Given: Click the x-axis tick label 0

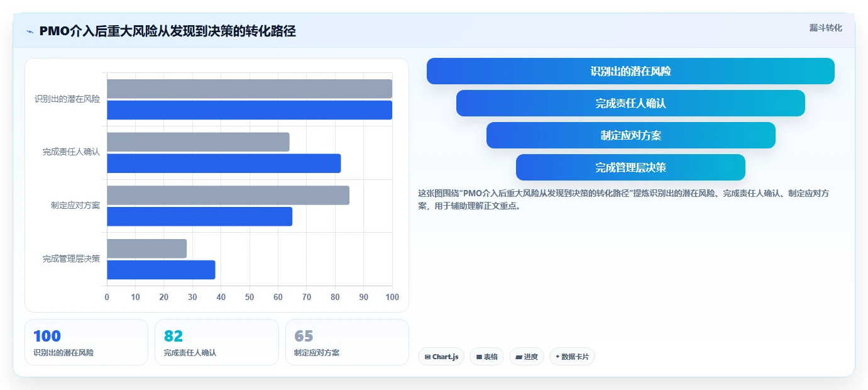Looking at the screenshot, I should click(x=107, y=297).
